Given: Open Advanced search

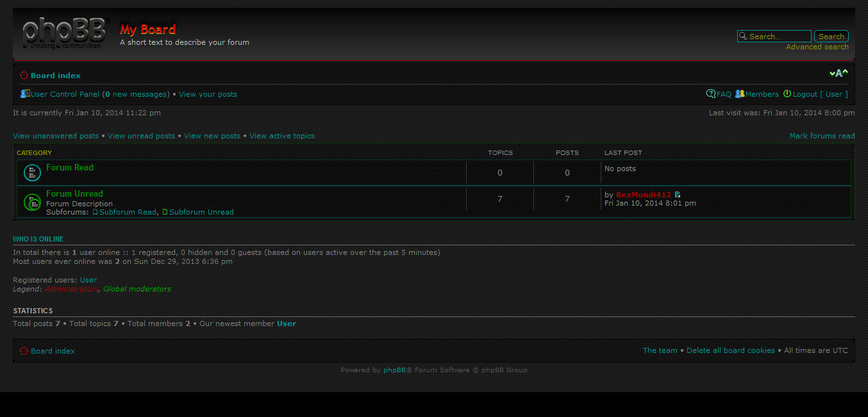Looking at the screenshot, I should tap(817, 47).
